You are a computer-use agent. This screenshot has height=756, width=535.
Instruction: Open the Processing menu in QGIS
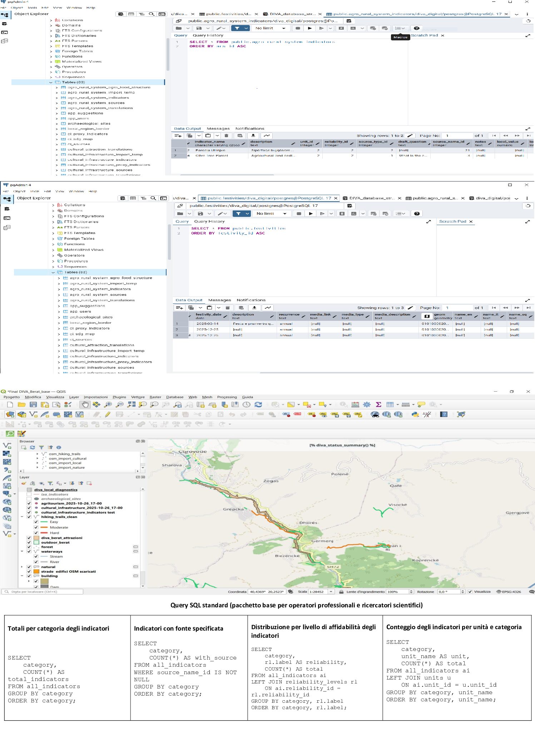tap(227, 397)
